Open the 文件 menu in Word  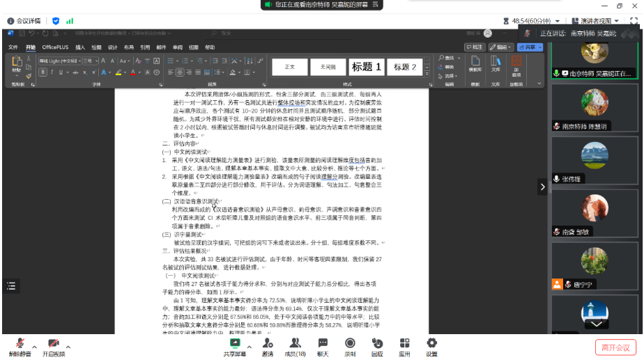[13, 47]
